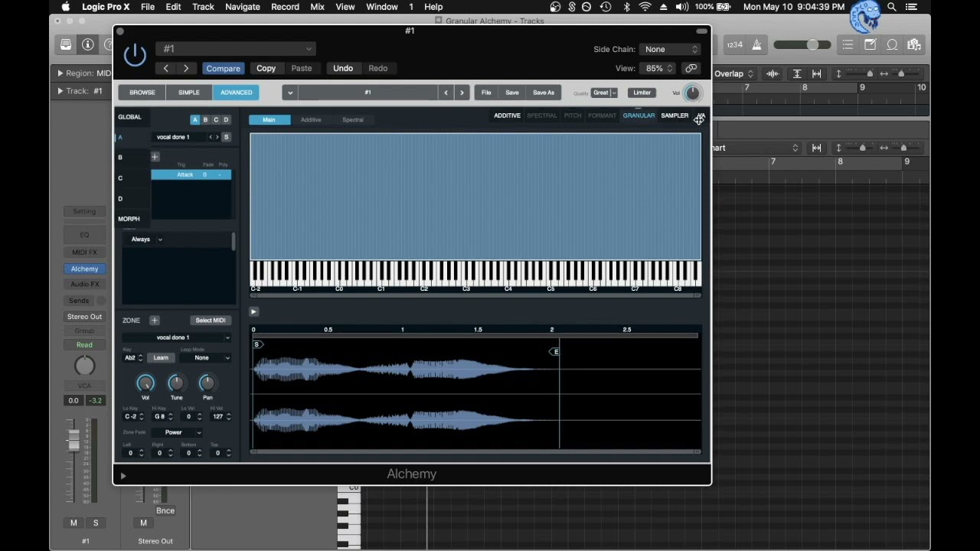Click the play button above waveform
The height and width of the screenshot is (551, 980).
coord(253,311)
